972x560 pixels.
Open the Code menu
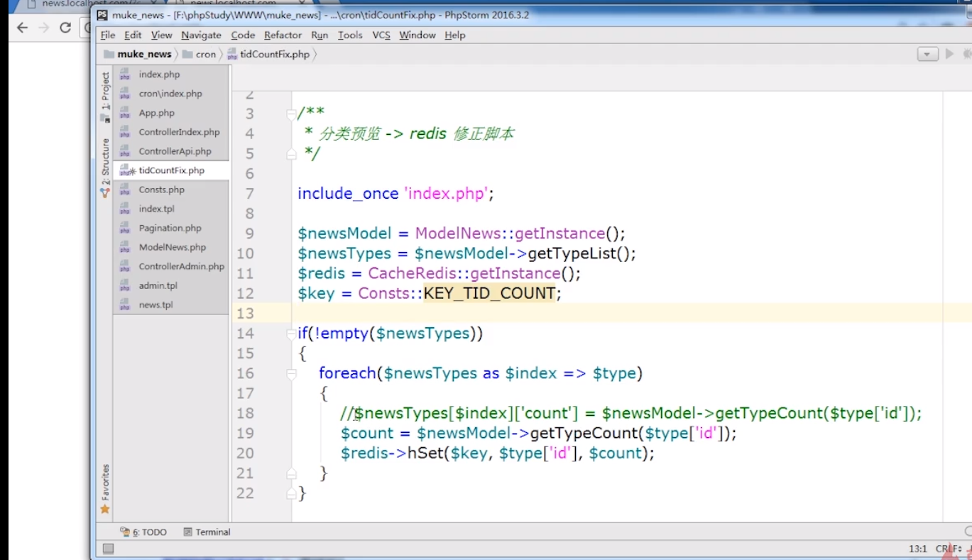[x=243, y=35]
